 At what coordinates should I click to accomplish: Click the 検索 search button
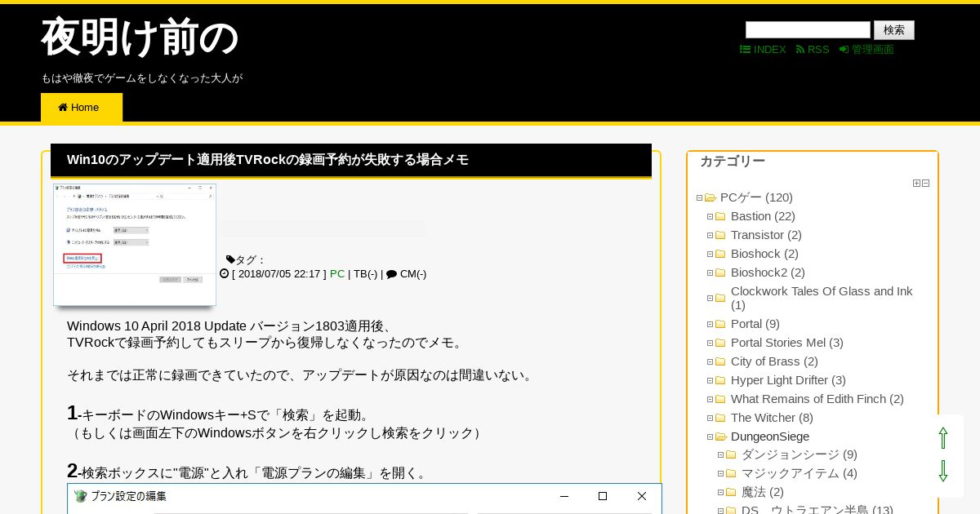coord(894,30)
